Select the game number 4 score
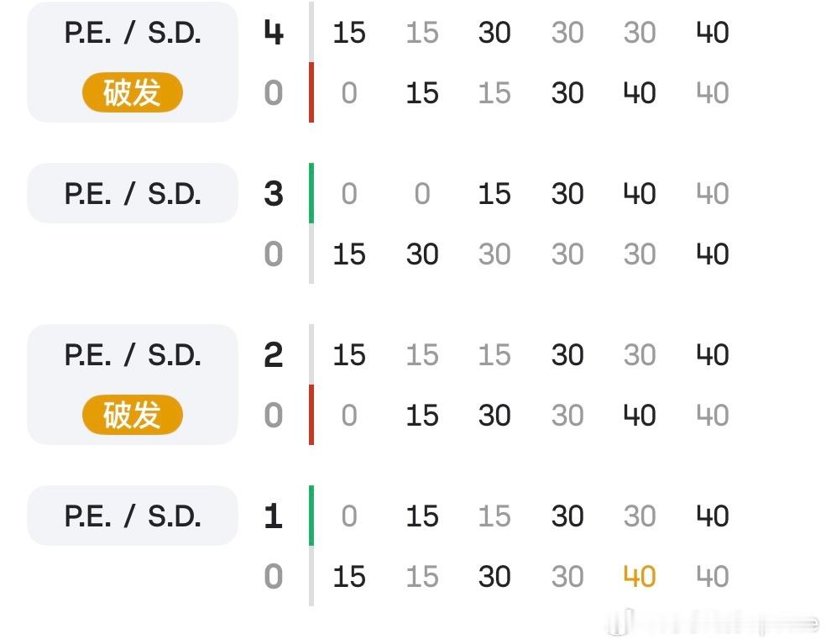The image size is (826, 644). (x=273, y=34)
